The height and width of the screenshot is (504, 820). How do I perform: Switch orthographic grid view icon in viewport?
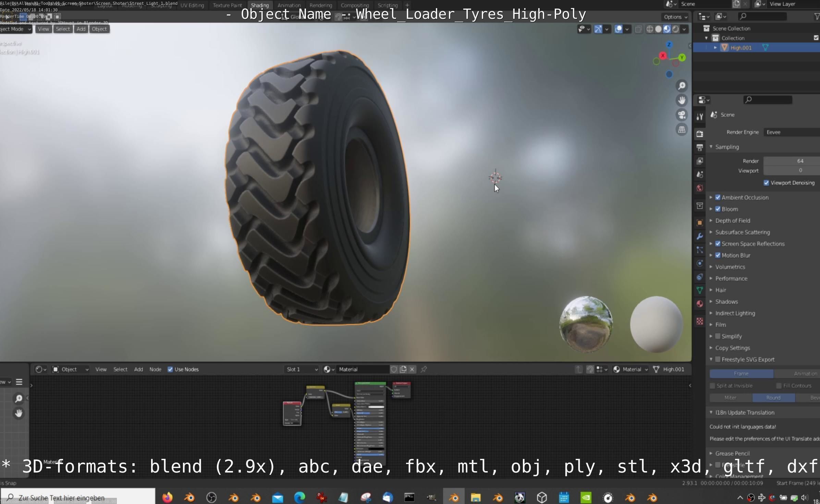click(682, 130)
